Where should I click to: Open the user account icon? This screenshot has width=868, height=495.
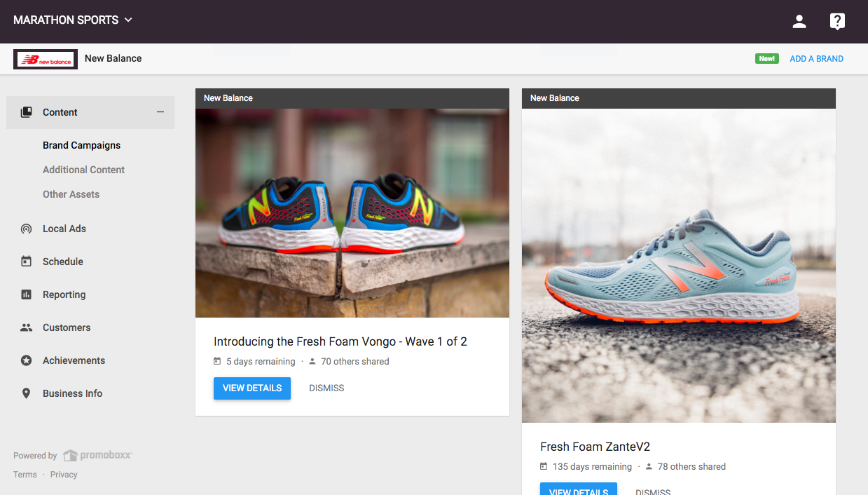[799, 21]
